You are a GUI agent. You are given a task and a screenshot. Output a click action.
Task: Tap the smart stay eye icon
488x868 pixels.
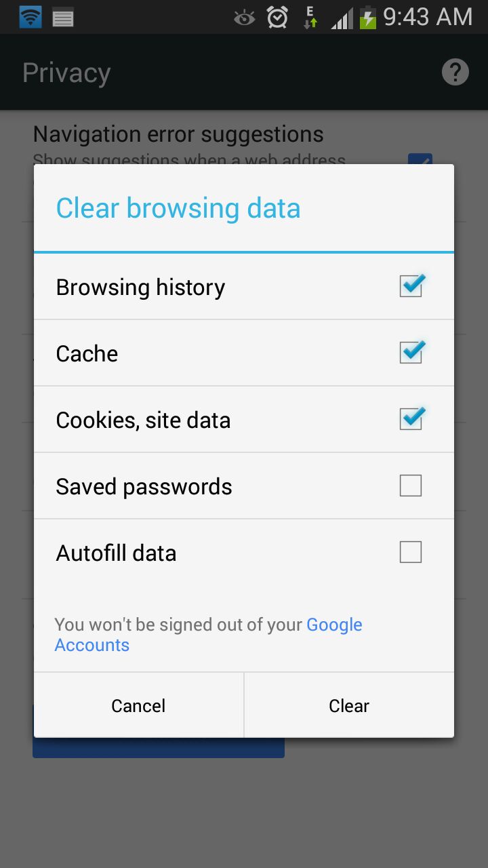coord(244,18)
